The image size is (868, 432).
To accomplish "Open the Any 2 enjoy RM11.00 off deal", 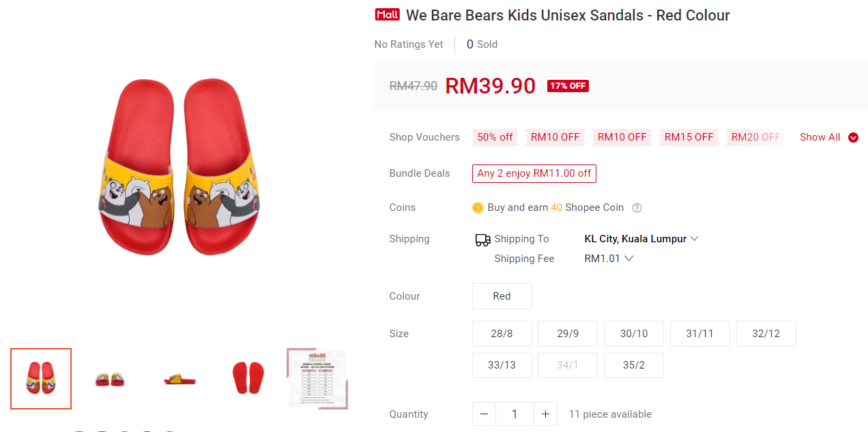I will 534,173.
